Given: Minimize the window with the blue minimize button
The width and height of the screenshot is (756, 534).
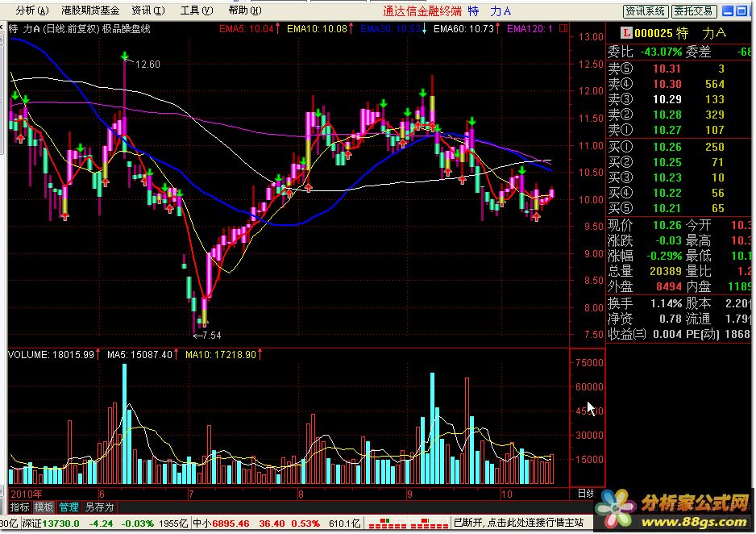Looking at the screenshot, I should [729, 10].
